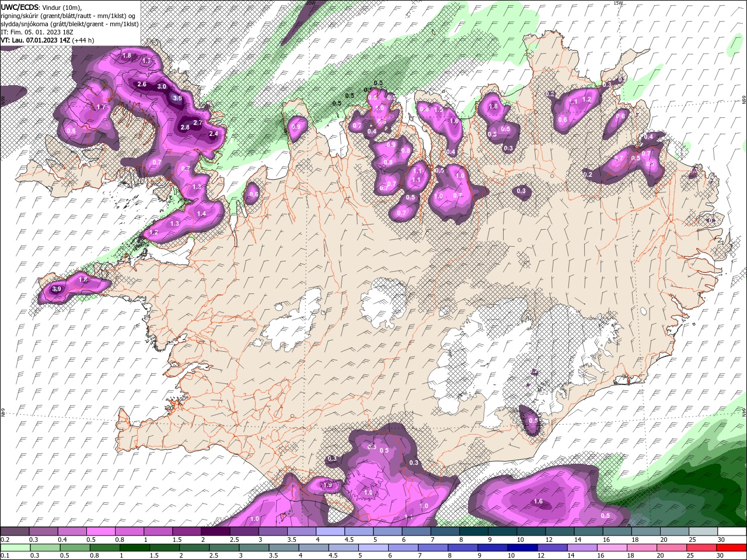Click the '2.6' snowfall value on the map
The image size is (747, 560).
pos(142,84)
